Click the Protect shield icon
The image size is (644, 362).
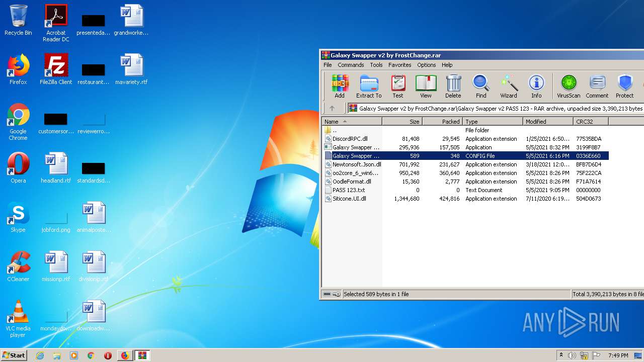pyautogui.click(x=625, y=86)
